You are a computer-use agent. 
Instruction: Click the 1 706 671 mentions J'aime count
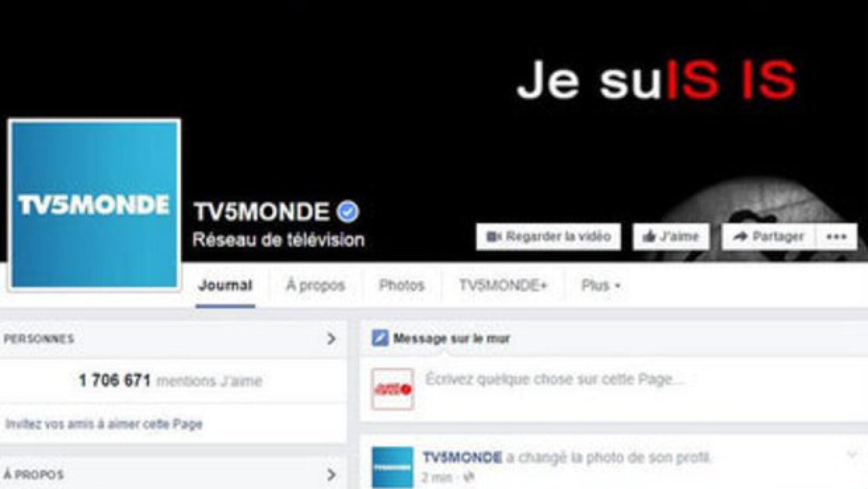tap(170, 381)
